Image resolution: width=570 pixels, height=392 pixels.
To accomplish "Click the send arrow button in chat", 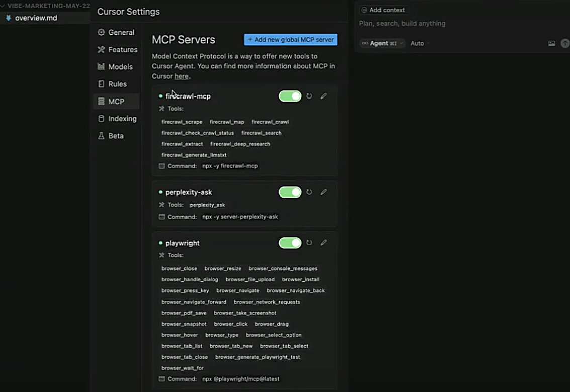I will coord(565,43).
